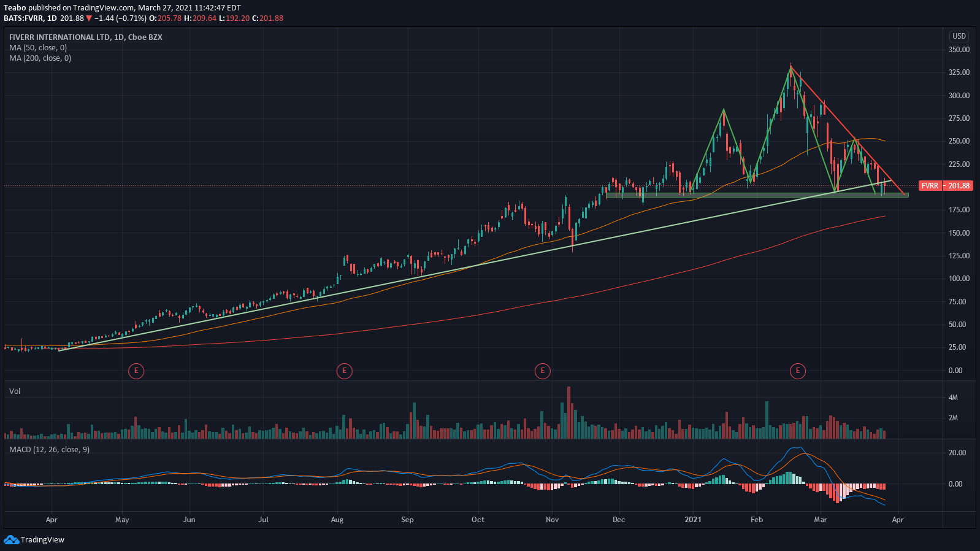The width and height of the screenshot is (980, 551).
Task: Click the 350.00 price axis label
Action: tap(959, 50)
